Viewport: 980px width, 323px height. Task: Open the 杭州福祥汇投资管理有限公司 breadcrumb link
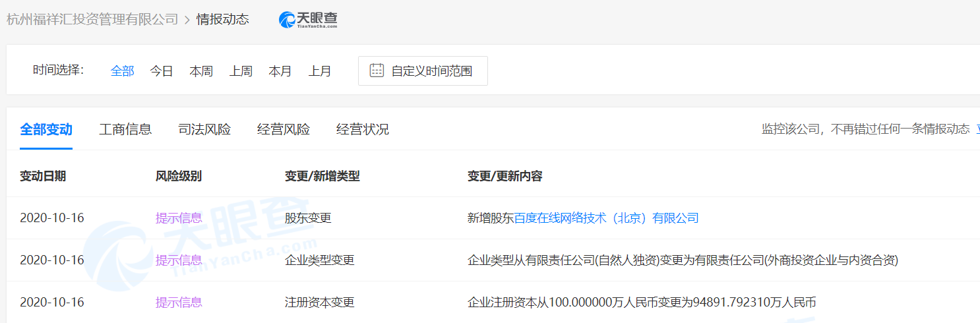coord(92,19)
